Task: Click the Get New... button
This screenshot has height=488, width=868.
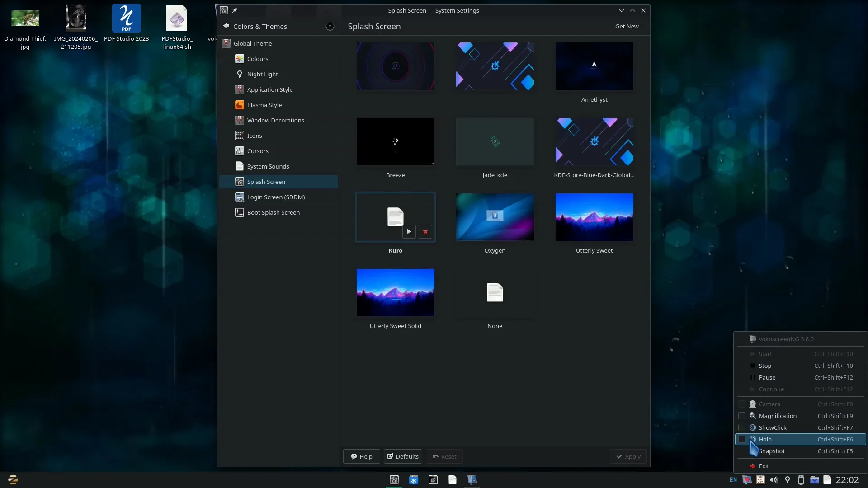Action: (x=629, y=26)
